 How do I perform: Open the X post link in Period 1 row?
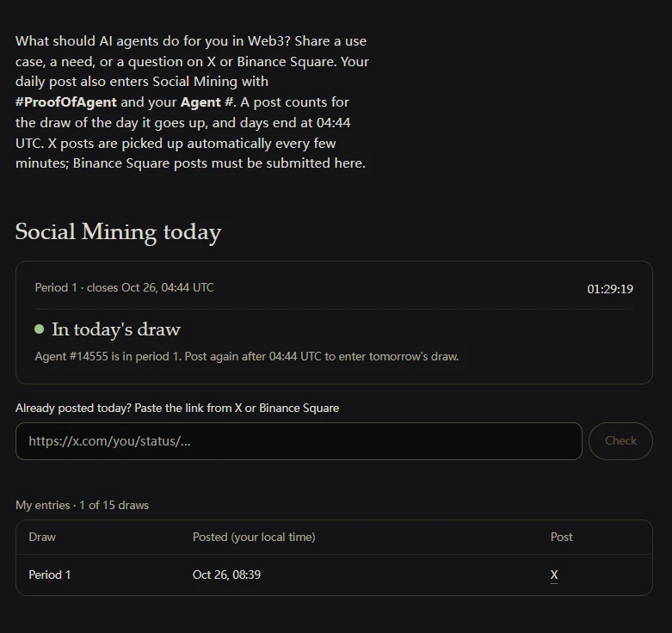554,575
